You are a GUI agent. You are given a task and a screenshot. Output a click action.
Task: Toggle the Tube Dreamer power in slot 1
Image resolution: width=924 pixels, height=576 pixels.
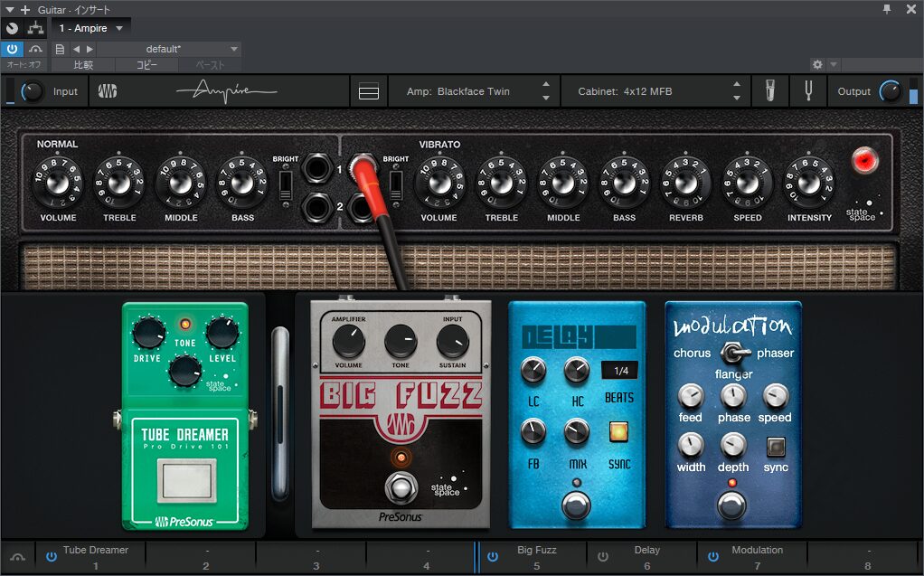(52, 557)
